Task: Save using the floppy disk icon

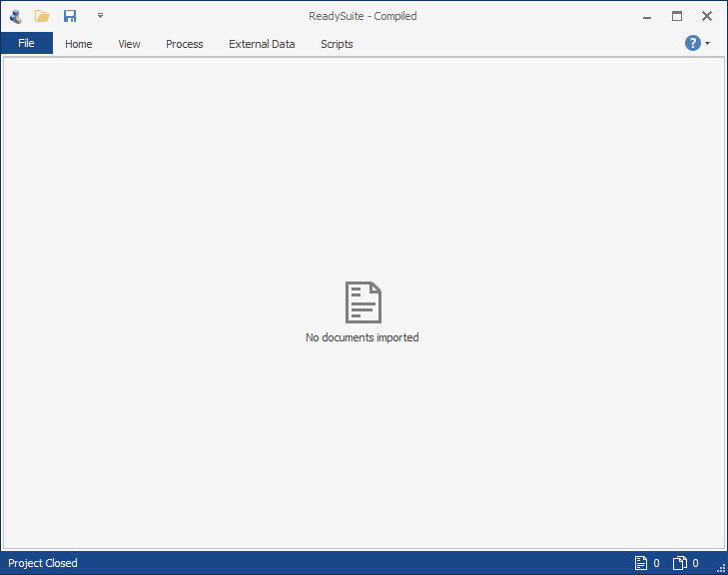Action: (70, 16)
